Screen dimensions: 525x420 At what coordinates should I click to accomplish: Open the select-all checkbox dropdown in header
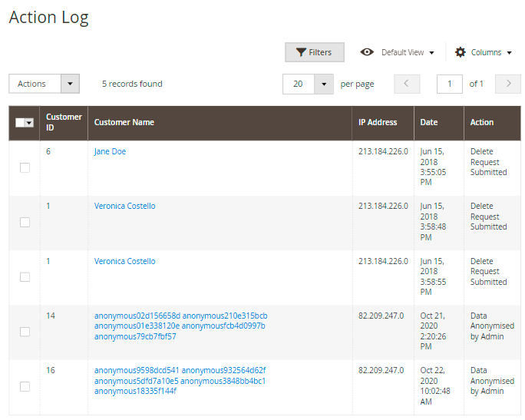pyautogui.click(x=29, y=123)
